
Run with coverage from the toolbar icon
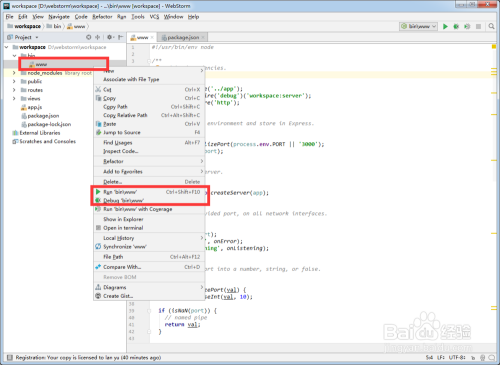pyautogui.click(x=467, y=26)
